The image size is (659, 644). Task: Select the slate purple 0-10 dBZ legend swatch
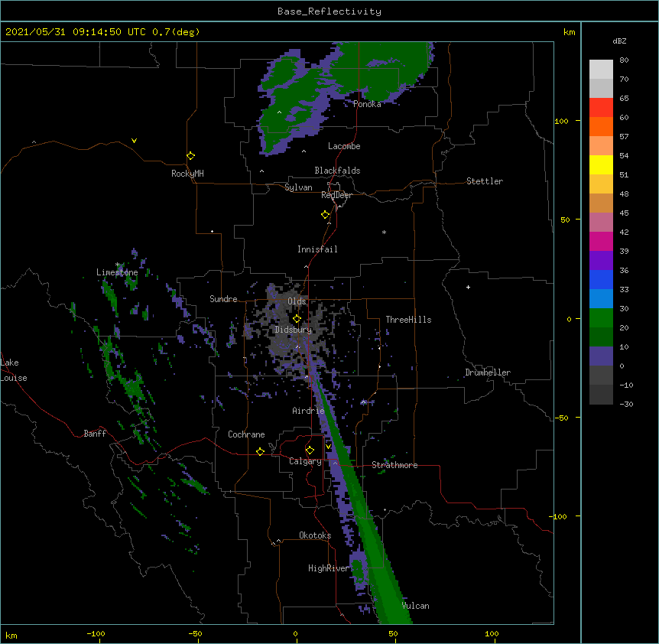(601, 356)
